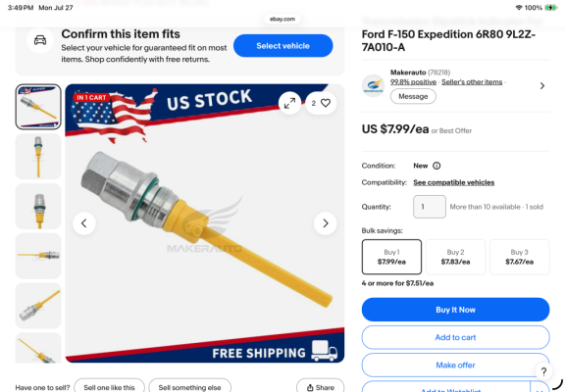Expand seller details with the right chevron
This screenshot has height=392, width=565.
[542, 85]
